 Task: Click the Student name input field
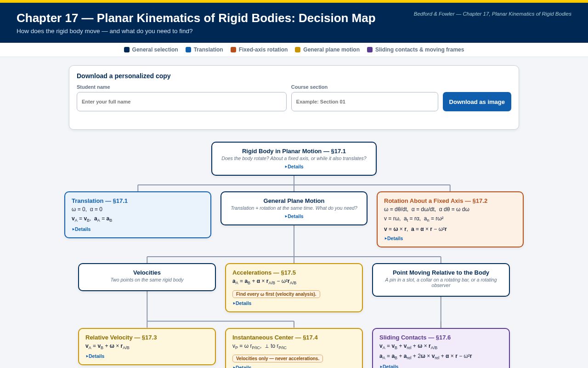click(x=181, y=102)
